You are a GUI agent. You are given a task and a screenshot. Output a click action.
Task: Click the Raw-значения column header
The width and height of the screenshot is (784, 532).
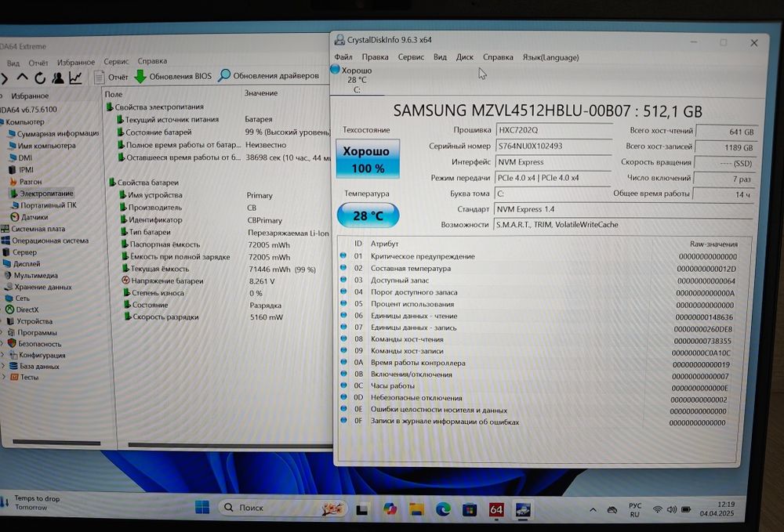[713, 244]
